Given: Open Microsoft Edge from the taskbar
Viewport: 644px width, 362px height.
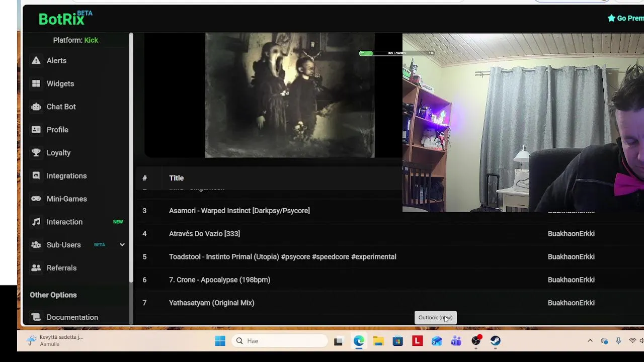Looking at the screenshot, I should (359, 341).
